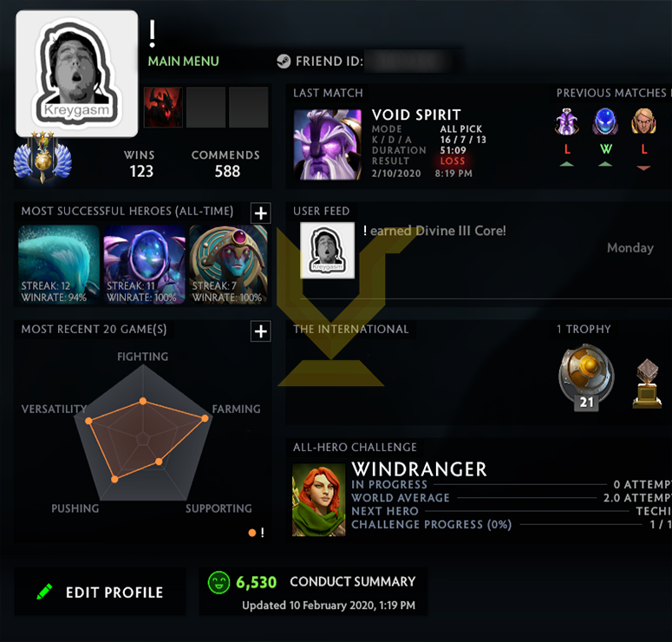672x642 pixels.
Task: Click the Steam logo beside Friend ID
Action: tap(284, 62)
